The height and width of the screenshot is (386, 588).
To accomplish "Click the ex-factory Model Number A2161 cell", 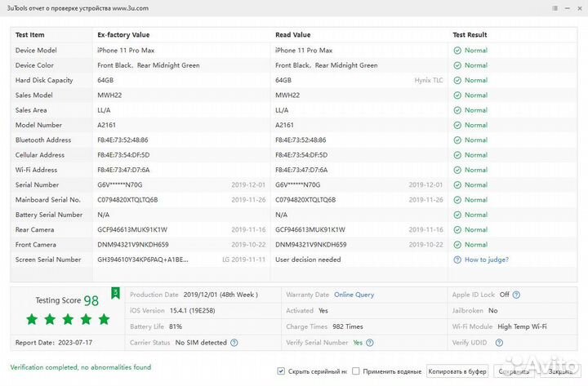I will point(106,125).
